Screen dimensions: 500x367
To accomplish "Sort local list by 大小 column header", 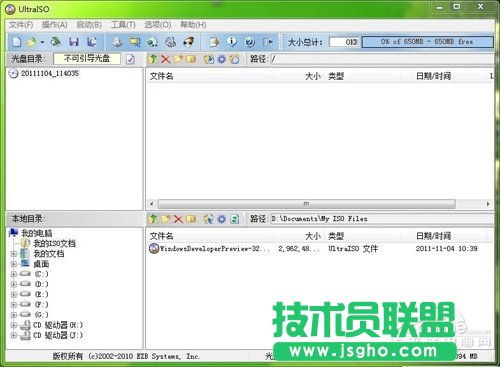I will click(299, 236).
